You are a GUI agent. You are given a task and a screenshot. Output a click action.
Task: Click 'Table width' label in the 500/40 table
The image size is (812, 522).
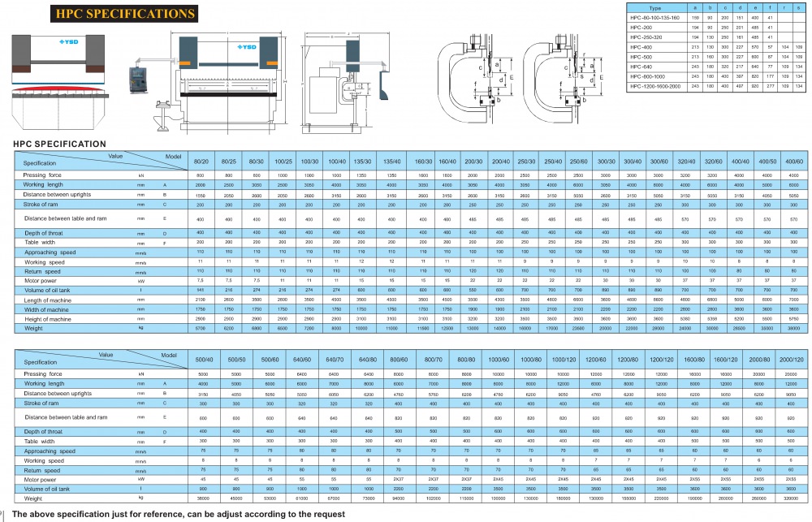click(39, 441)
